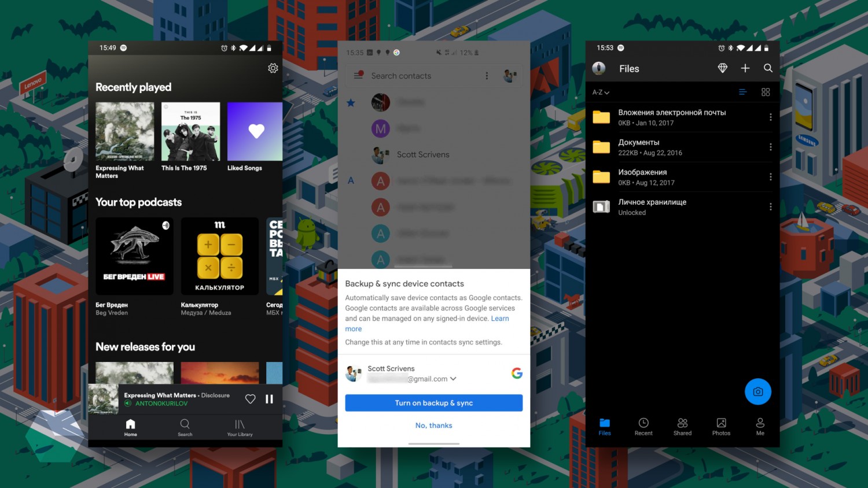Click the premium diamond icon
The width and height of the screenshot is (868, 488).
coord(722,68)
